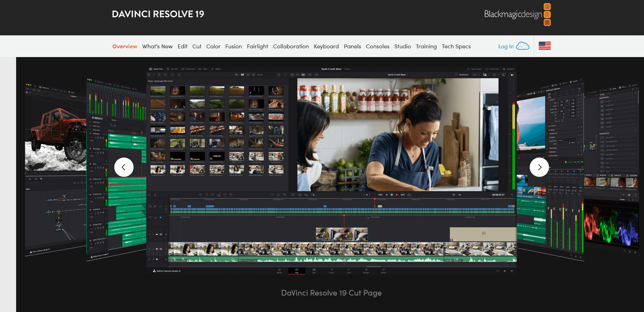The width and height of the screenshot is (644, 312).
Task: Click the Source Overwrite icon
Action: coord(231,195)
